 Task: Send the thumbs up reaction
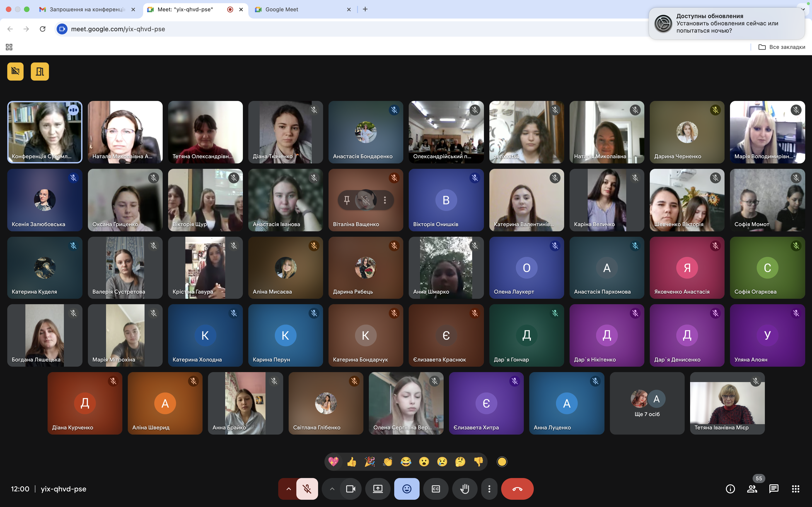[x=352, y=462]
